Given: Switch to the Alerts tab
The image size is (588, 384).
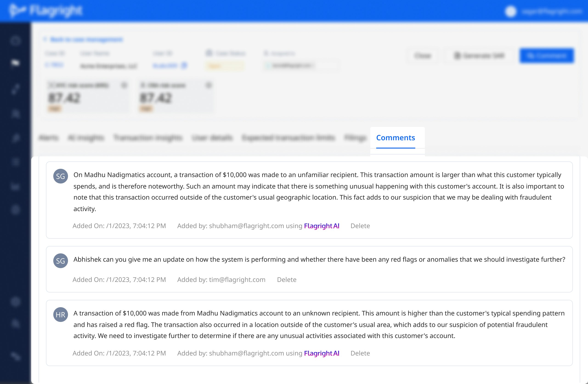Looking at the screenshot, I should pos(49,138).
